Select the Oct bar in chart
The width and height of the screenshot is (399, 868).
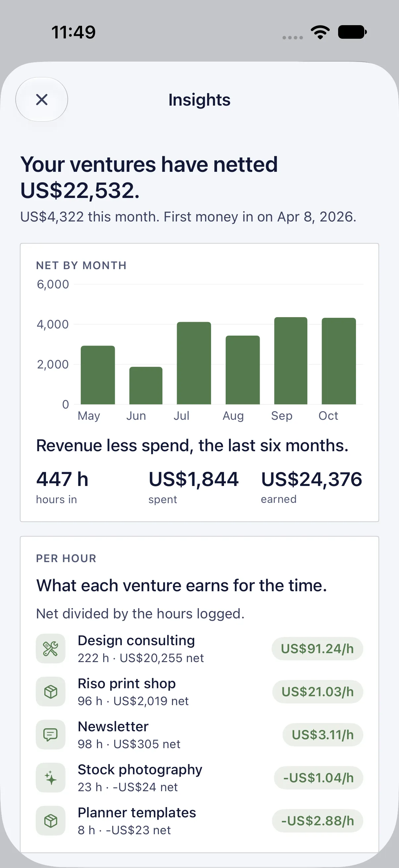[339, 361]
